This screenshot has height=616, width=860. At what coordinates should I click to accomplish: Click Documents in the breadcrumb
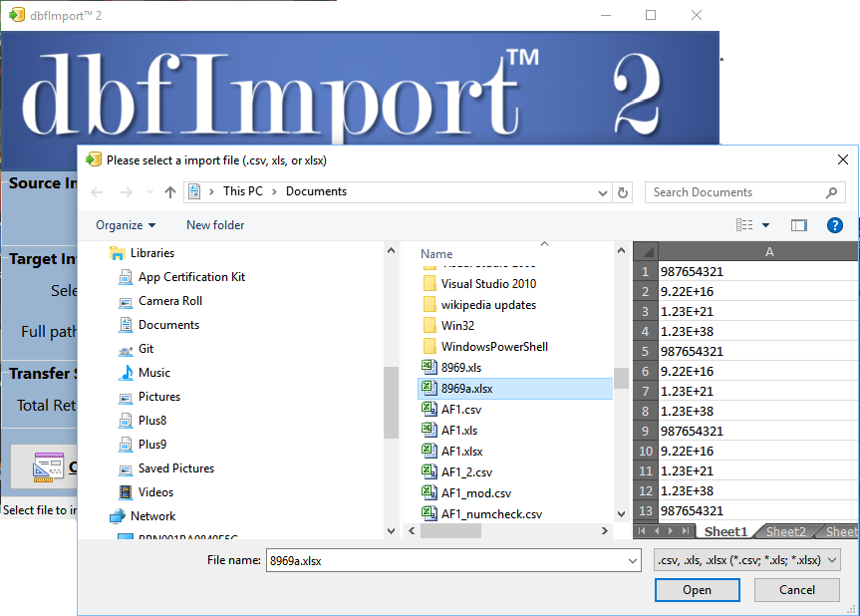[316, 191]
